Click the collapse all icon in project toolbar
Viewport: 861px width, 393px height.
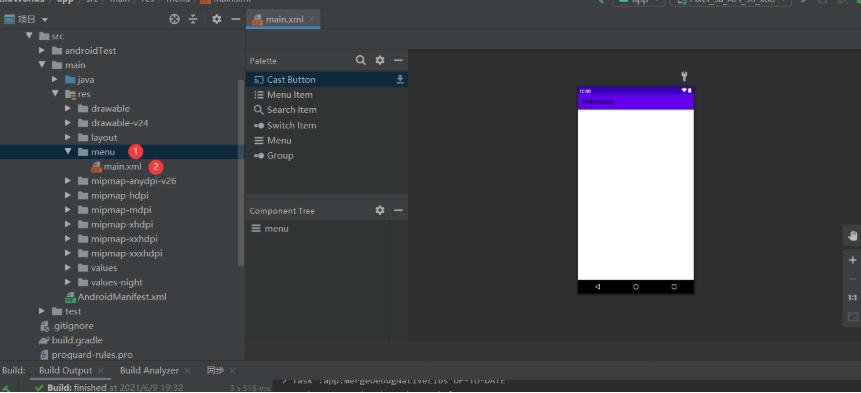coord(193,19)
